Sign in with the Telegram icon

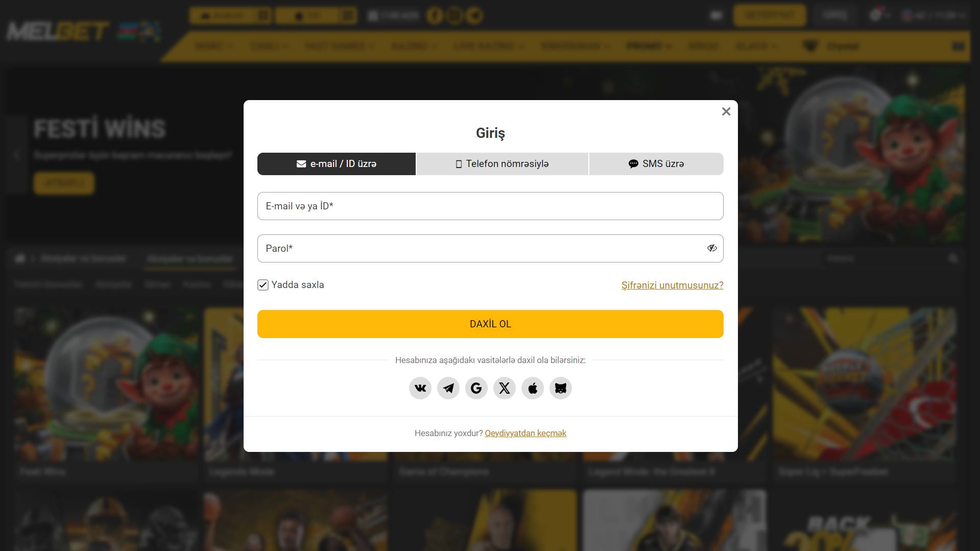click(448, 388)
